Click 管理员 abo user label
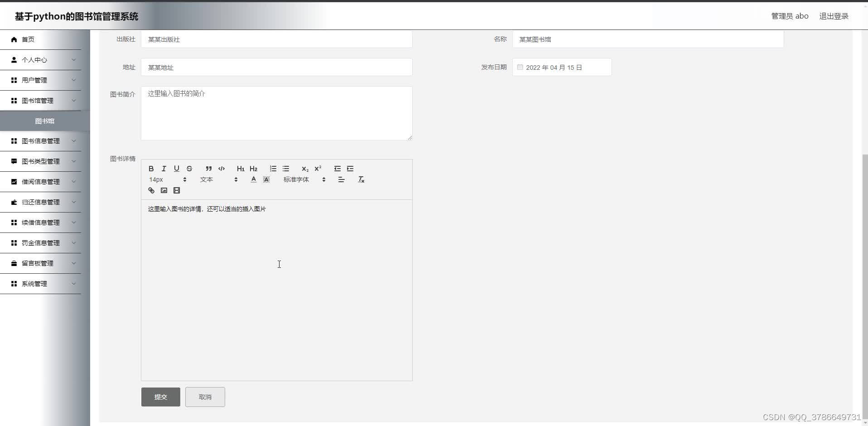Image resolution: width=868 pixels, height=426 pixels. coord(790,16)
